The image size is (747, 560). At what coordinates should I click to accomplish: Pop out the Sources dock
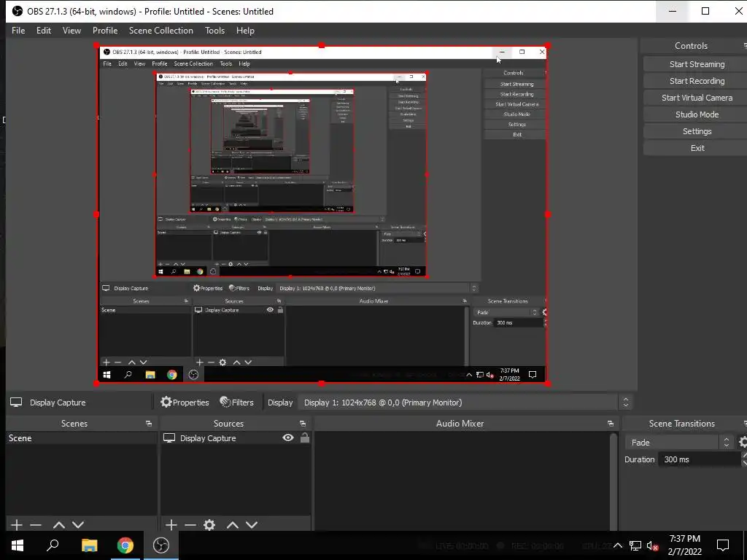coord(303,424)
